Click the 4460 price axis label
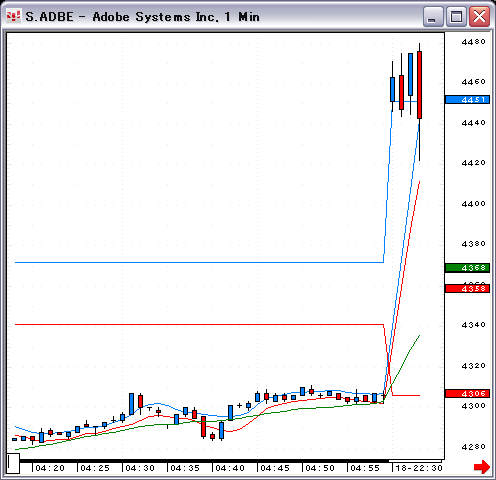The image size is (496, 480). click(473, 81)
